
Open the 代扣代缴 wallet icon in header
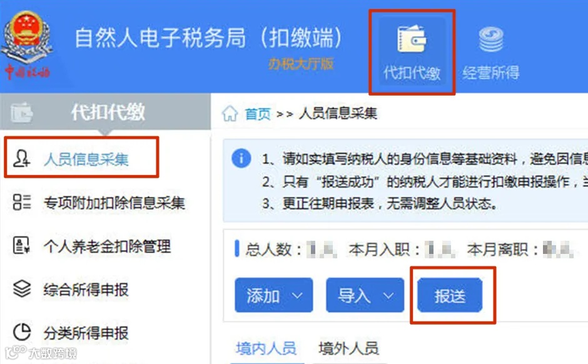click(x=412, y=39)
